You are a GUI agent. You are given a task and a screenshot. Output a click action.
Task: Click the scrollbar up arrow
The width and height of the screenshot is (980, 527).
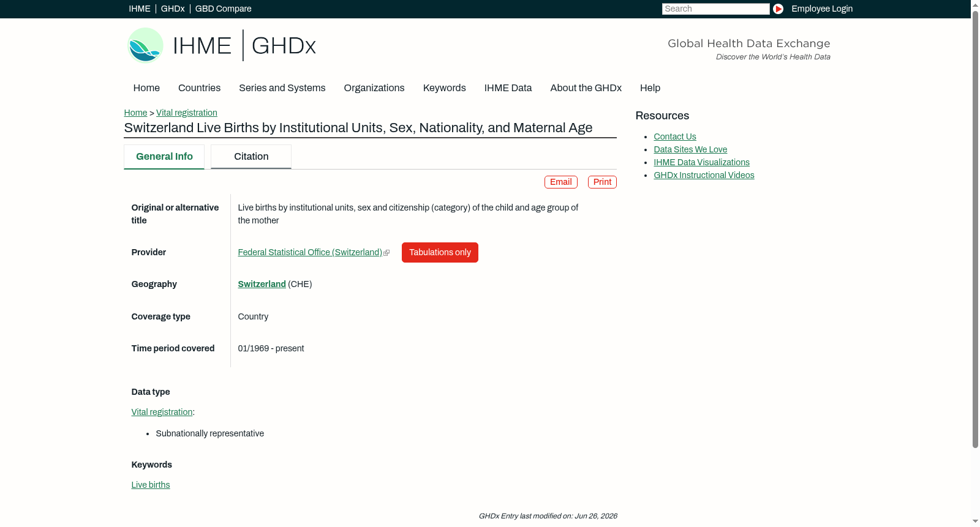coord(975,5)
